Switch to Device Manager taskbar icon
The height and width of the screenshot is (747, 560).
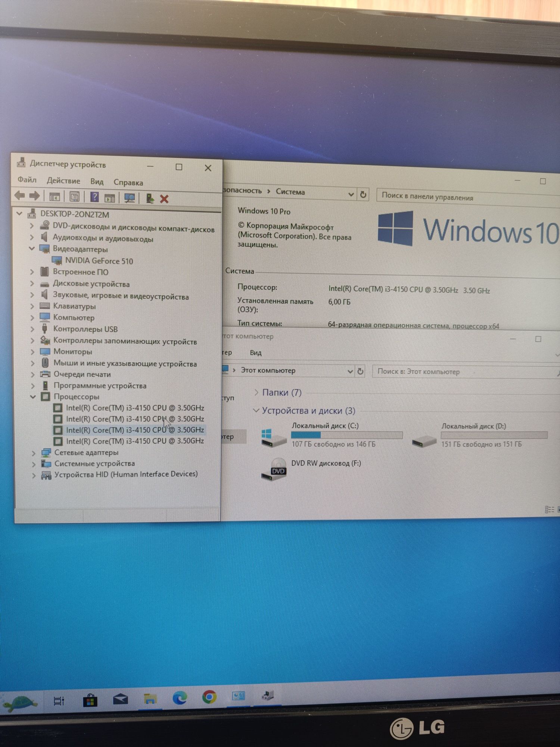[x=268, y=695]
